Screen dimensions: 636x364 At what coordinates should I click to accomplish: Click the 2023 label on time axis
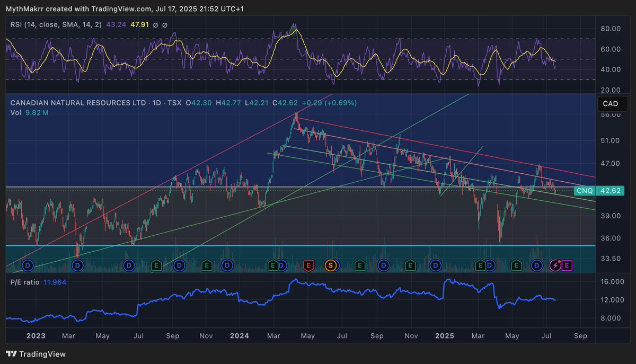tap(35, 335)
